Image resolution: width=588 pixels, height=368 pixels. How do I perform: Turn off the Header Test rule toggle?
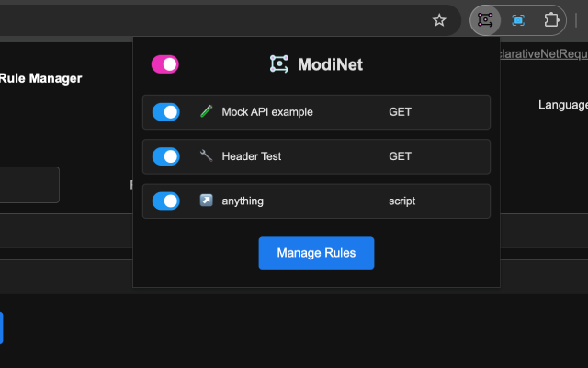165,156
